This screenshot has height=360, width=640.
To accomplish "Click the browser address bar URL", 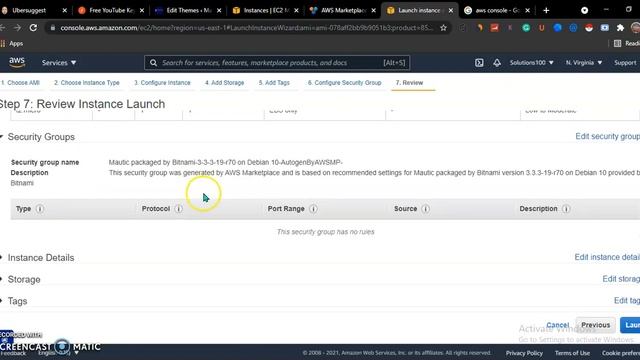I will point(246,28).
